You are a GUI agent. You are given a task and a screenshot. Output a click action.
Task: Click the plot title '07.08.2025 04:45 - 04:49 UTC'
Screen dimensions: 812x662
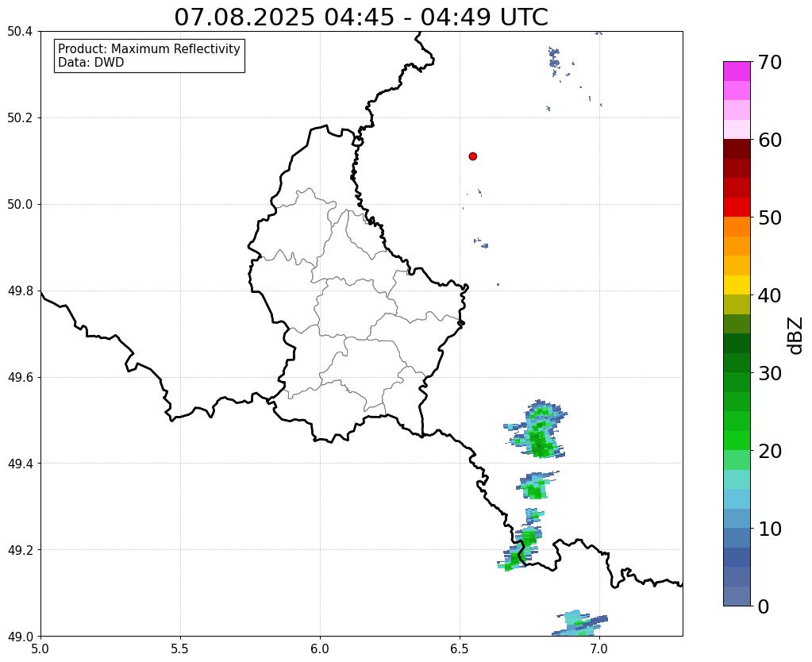[361, 17]
